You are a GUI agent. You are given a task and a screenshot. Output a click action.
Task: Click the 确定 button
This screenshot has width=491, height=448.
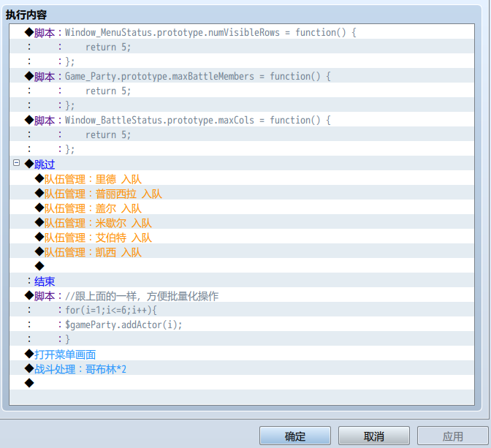point(295,436)
